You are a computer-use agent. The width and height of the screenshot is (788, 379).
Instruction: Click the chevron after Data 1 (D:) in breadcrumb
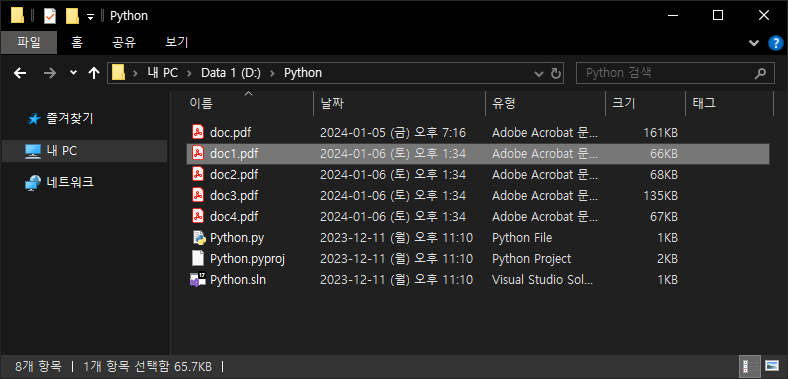(x=272, y=73)
